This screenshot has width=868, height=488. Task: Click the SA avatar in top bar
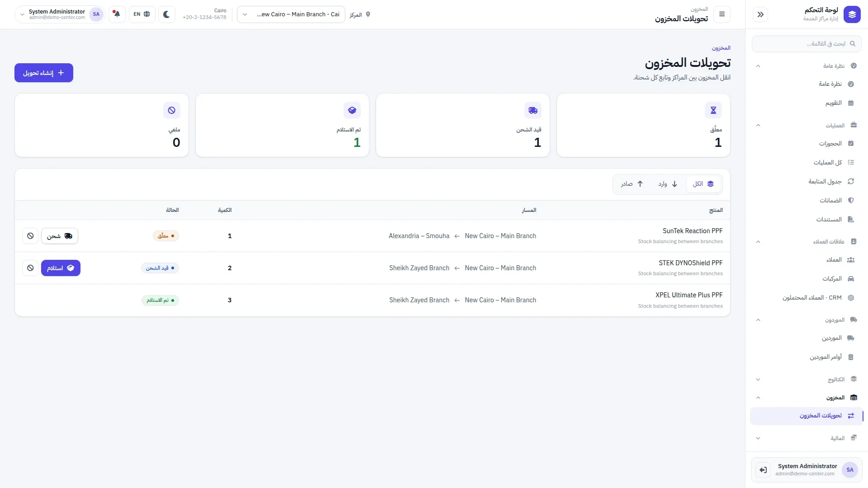point(96,14)
